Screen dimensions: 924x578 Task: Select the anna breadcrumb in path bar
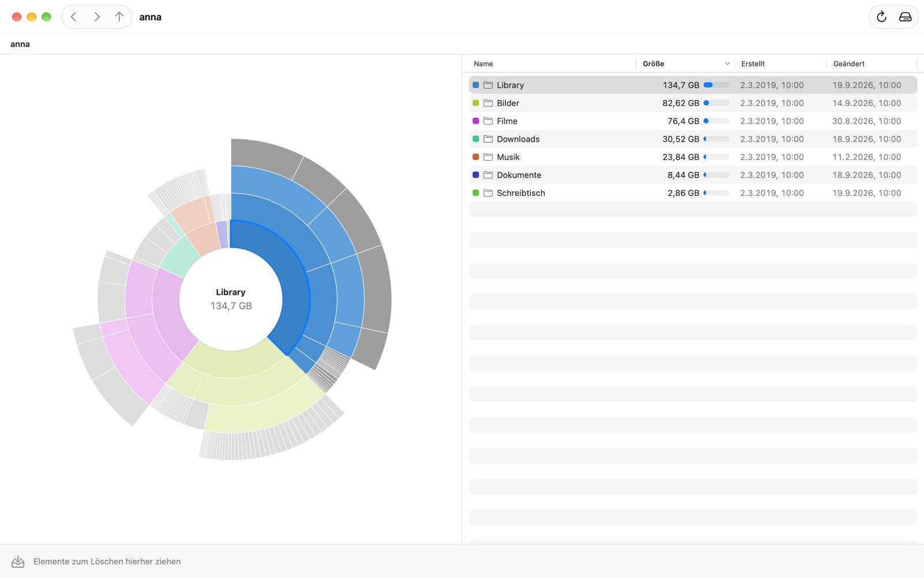[x=20, y=44]
